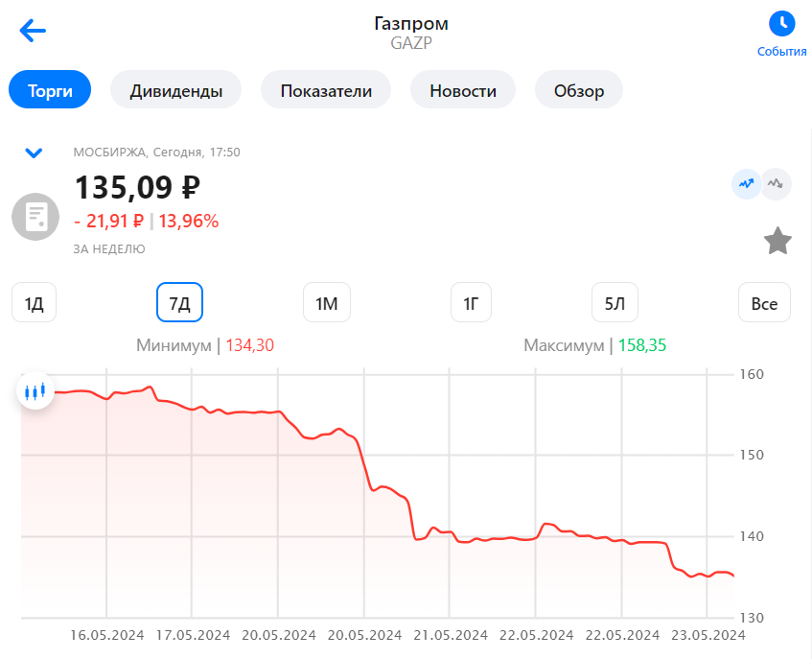Click the минимум value 134,30
This screenshot has width=812, height=659.
coord(250,345)
